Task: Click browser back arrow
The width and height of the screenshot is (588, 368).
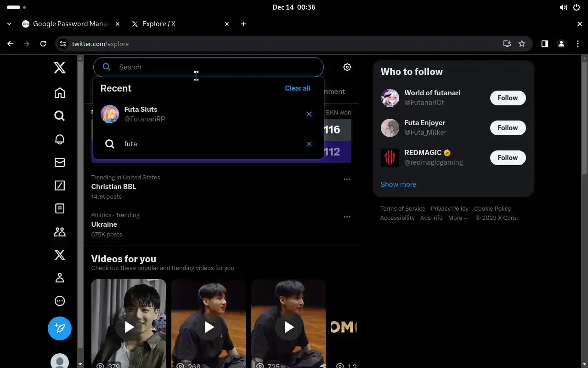Action: (10, 44)
